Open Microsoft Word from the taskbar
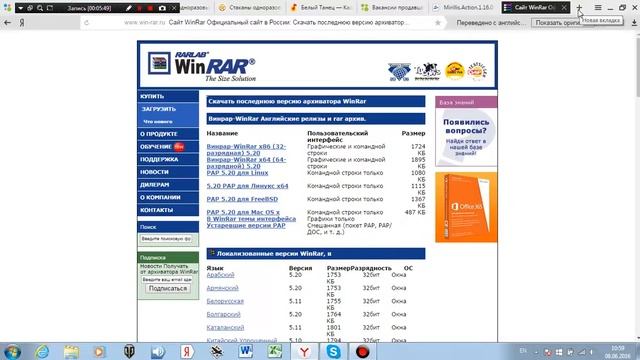The width and height of the screenshot is (640, 360). point(245,351)
